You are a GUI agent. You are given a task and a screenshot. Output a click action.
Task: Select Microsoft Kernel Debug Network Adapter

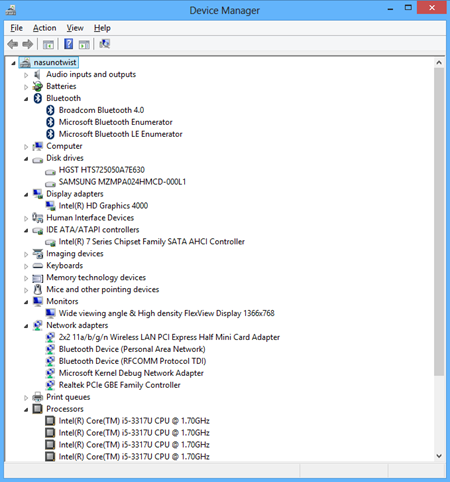pos(131,373)
